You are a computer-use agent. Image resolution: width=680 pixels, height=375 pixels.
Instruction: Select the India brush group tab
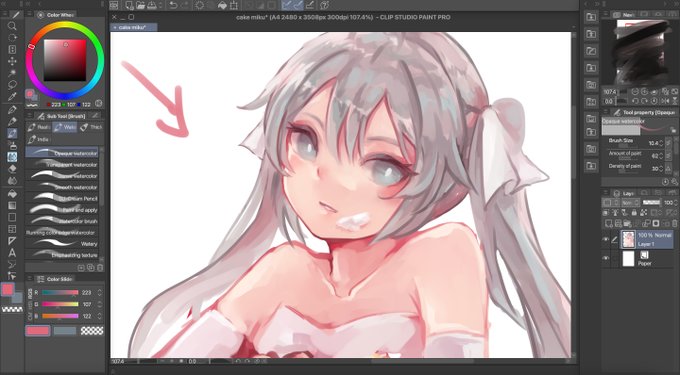(39, 139)
